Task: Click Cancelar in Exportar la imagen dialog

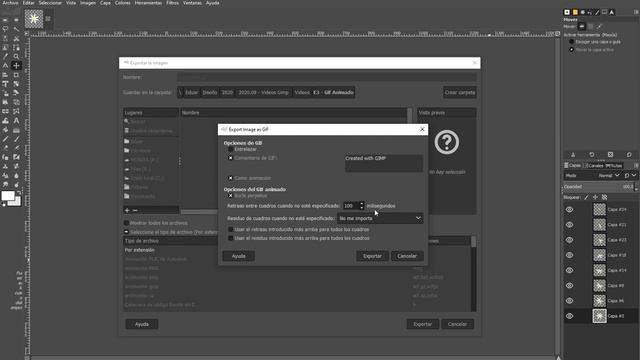Action: tap(457, 324)
